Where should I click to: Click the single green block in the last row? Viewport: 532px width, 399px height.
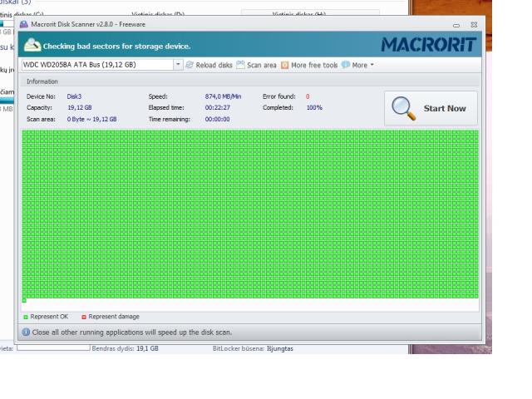[x=25, y=300]
